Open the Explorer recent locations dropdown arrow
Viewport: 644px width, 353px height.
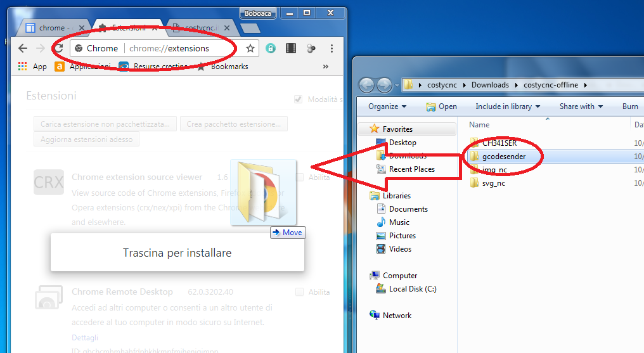(397, 86)
